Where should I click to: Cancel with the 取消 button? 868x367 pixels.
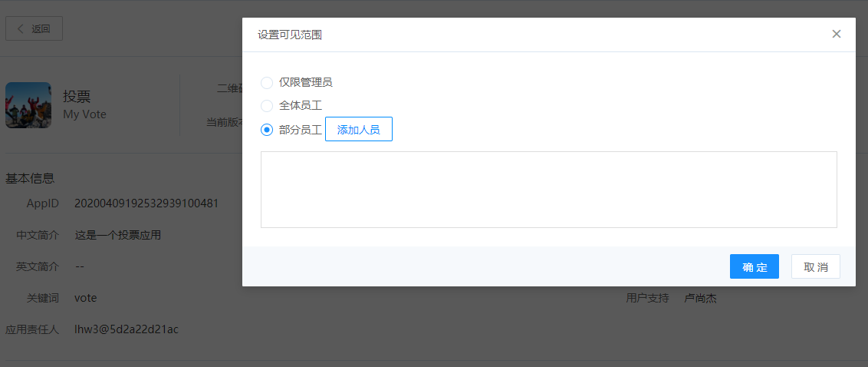816,266
